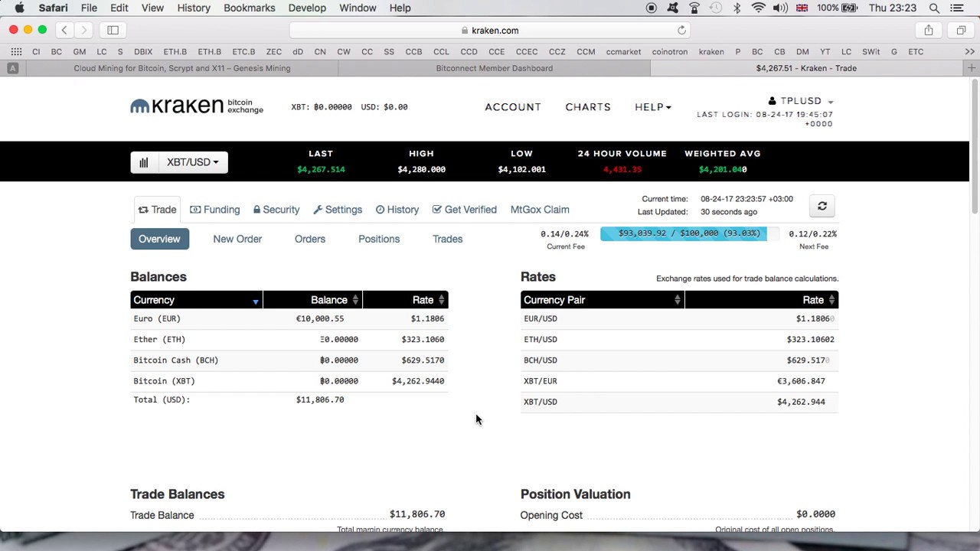The image size is (980, 551).
Task: Click the fee volume progress bar
Action: pos(689,233)
